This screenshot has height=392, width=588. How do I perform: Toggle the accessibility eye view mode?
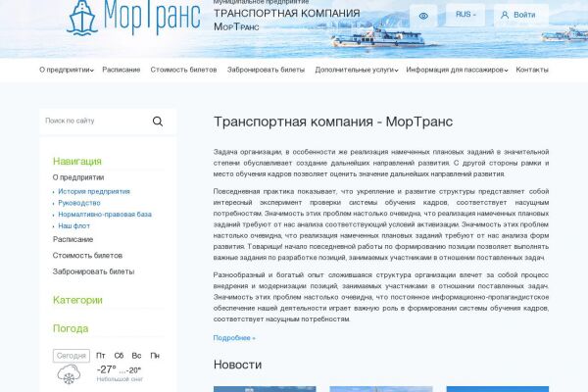click(423, 16)
